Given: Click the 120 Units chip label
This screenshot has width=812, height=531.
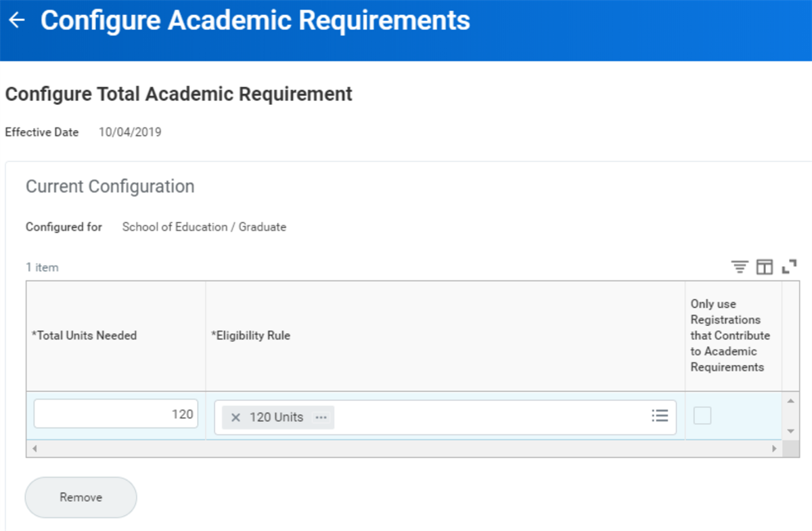Looking at the screenshot, I should [276, 417].
